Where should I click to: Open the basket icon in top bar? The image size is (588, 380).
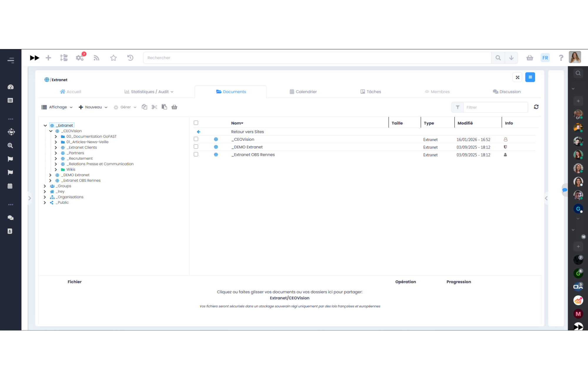click(x=529, y=58)
